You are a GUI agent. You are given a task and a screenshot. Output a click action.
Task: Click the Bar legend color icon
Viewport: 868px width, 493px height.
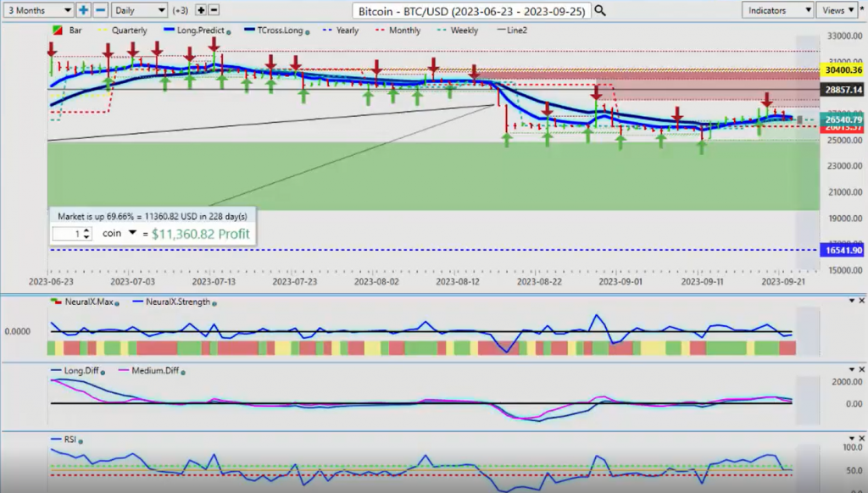coord(57,30)
